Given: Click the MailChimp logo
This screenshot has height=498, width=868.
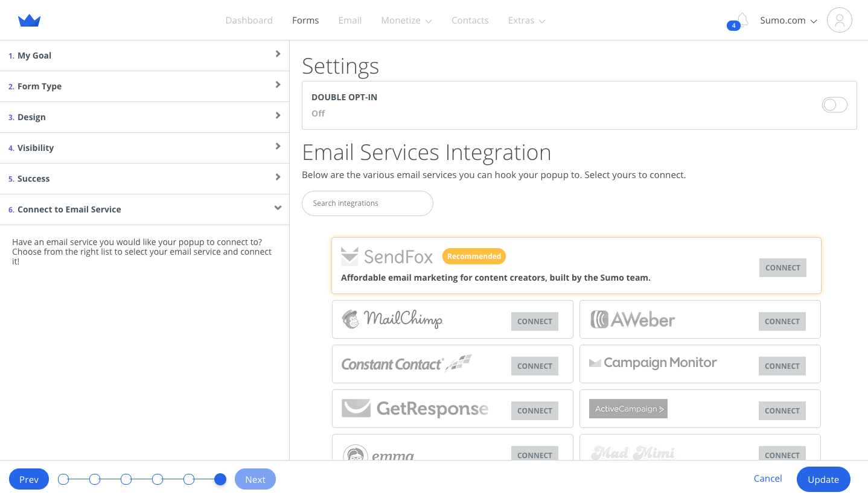Looking at the screenshot, I should pyautogui.click(x=392, y=319).
